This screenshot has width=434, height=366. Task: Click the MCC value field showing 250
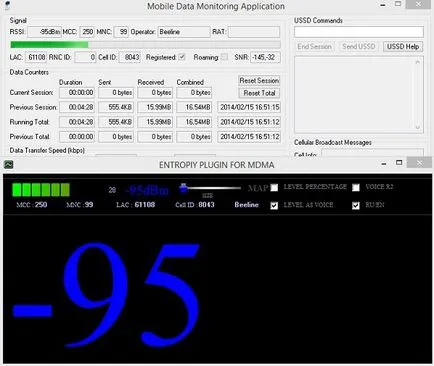coord(87,32)
